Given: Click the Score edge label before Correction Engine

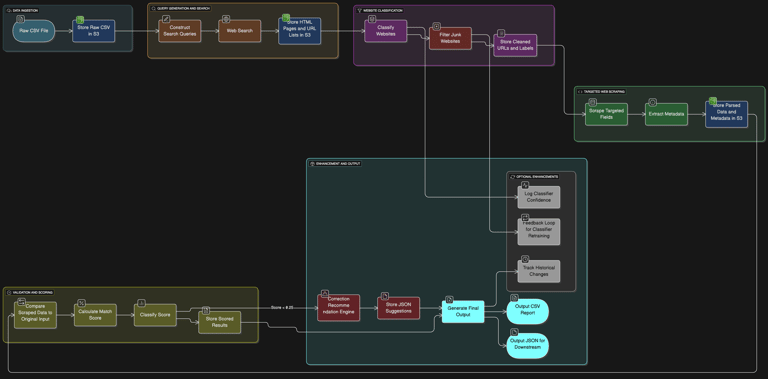Looking at the screenshot, I should [283, 308].
